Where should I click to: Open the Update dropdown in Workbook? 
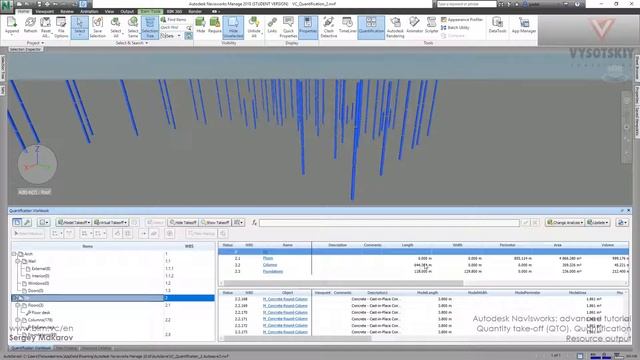[x=598, y=222]
